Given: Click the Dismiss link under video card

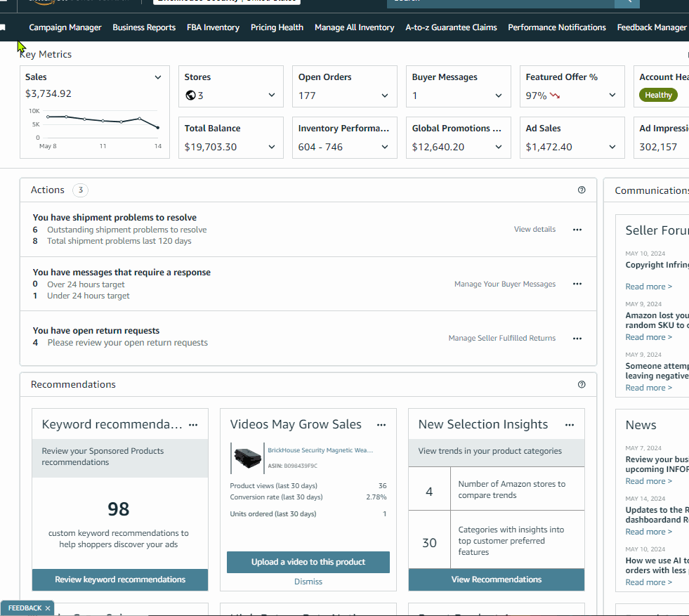Looking at the screenshot, I should coord(308,582).
